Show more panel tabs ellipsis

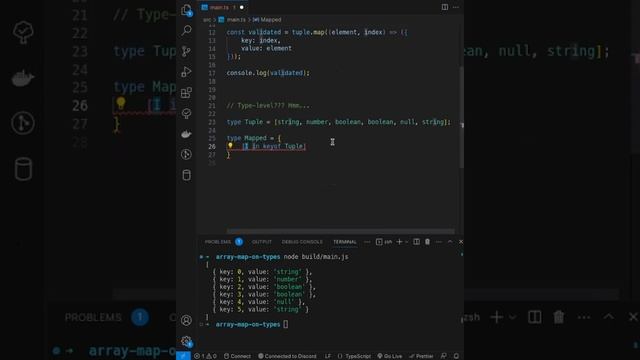click(x=367, y=242)
